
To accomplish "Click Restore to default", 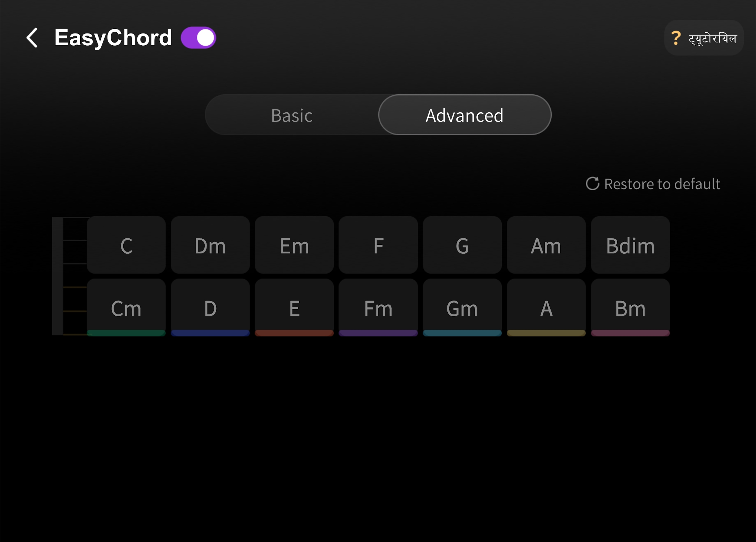I will click(x=661, y=184).
